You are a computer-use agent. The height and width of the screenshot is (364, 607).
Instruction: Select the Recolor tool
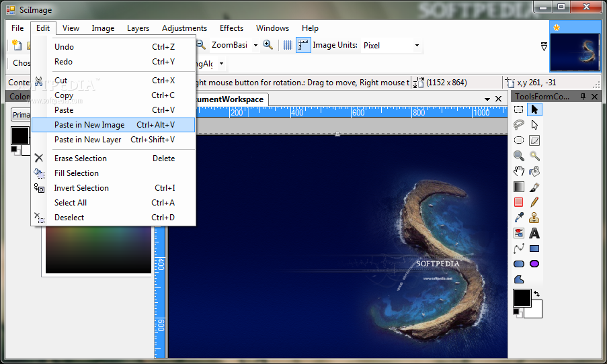point(519,233)
